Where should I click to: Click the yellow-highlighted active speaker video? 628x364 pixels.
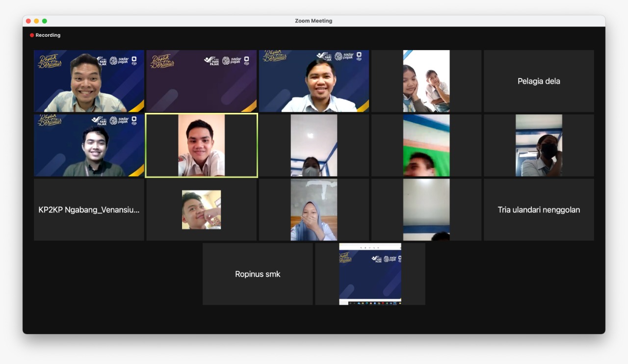[x=201, y=145]
